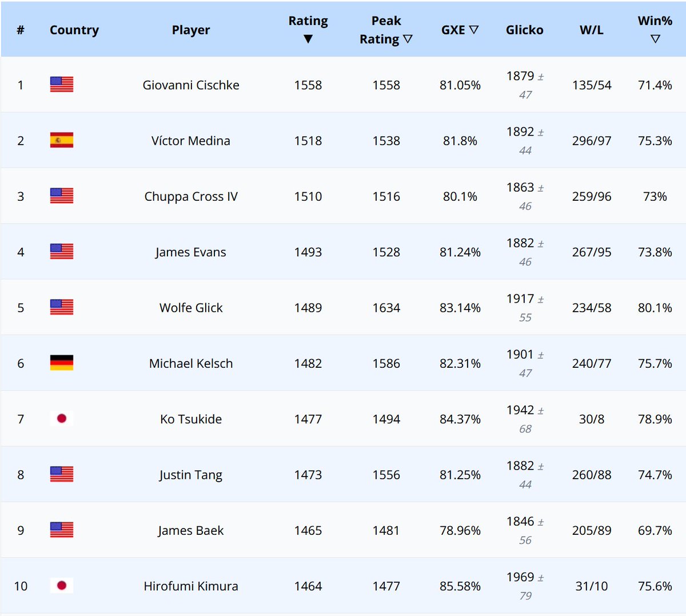Click US flag beside Wolfe Glick
This screenshot has width=686, height=616.
click(62, 307)
